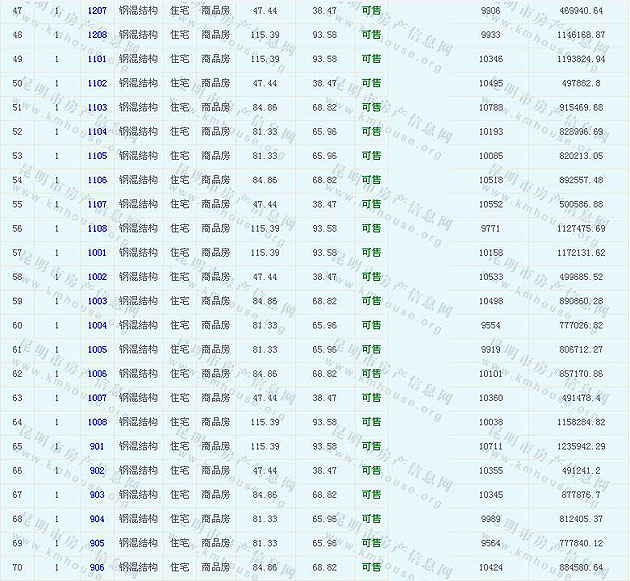Open room 1104 link
This screenshot has height=581, width=630.
(x=97, y=132)
